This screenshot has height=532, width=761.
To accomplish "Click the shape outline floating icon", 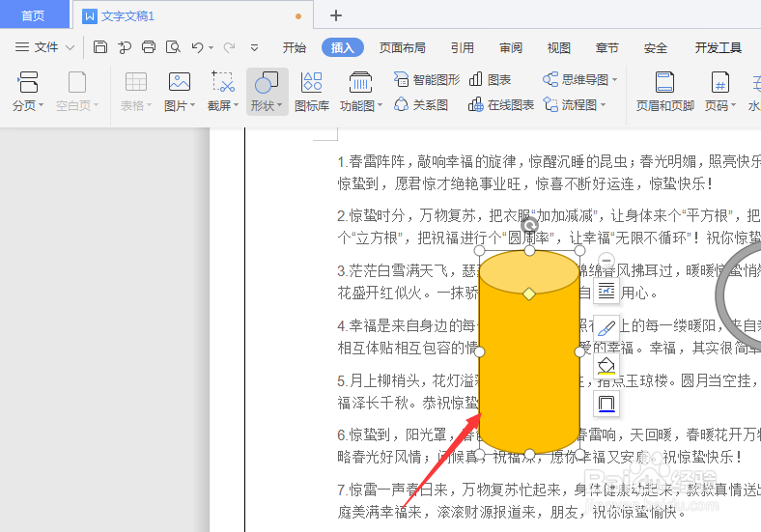I will tap(606, 404).
